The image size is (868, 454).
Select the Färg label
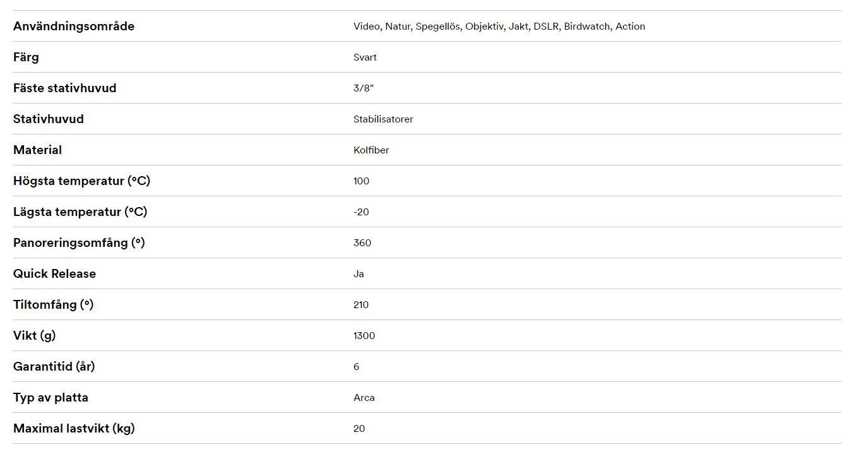point(26,57)
